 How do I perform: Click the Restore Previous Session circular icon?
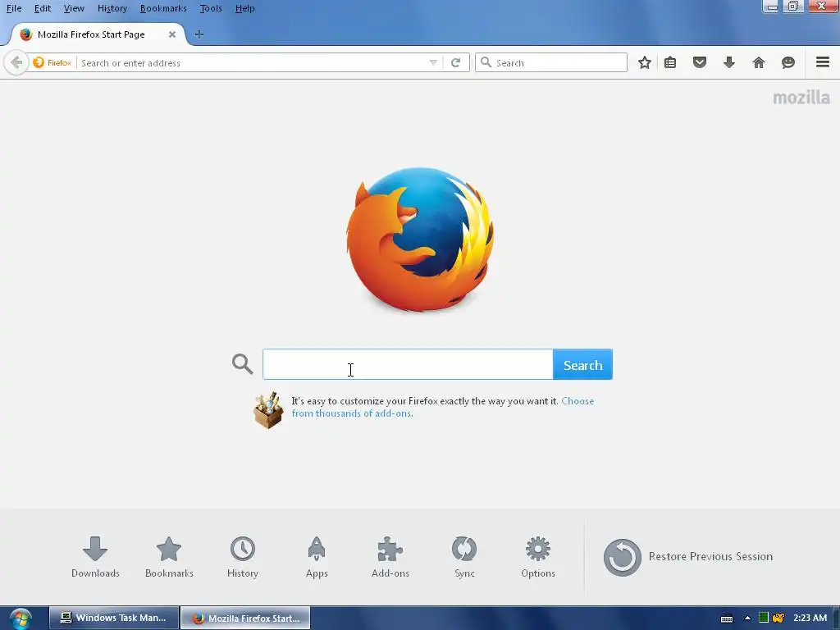(x=622, y=557)
